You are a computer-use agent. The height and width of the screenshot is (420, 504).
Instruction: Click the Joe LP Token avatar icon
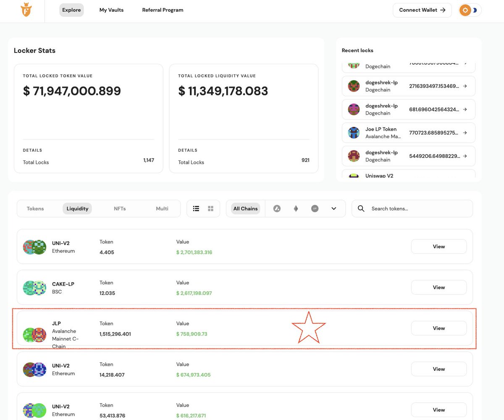tap(354, 133)
